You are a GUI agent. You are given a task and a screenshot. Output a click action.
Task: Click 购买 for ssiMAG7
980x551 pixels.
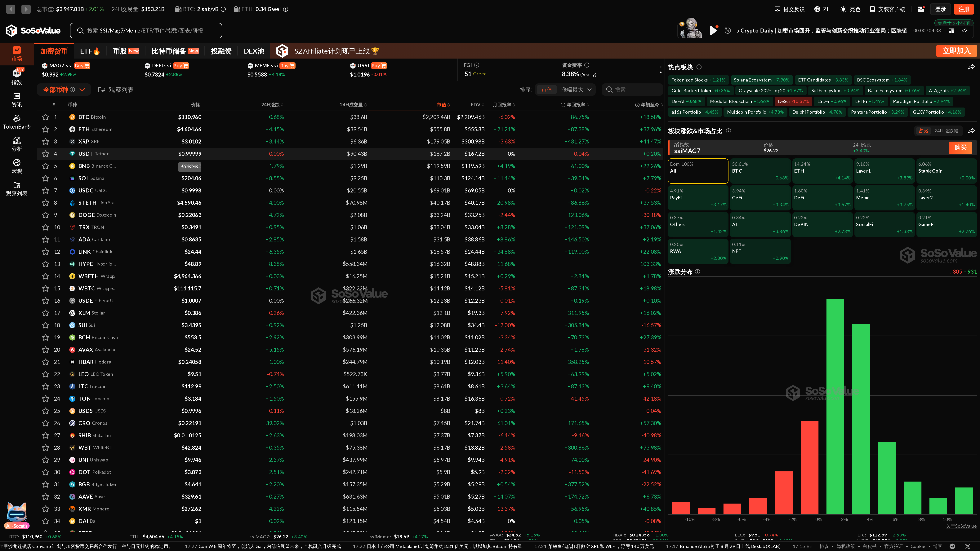click(960, 148)
